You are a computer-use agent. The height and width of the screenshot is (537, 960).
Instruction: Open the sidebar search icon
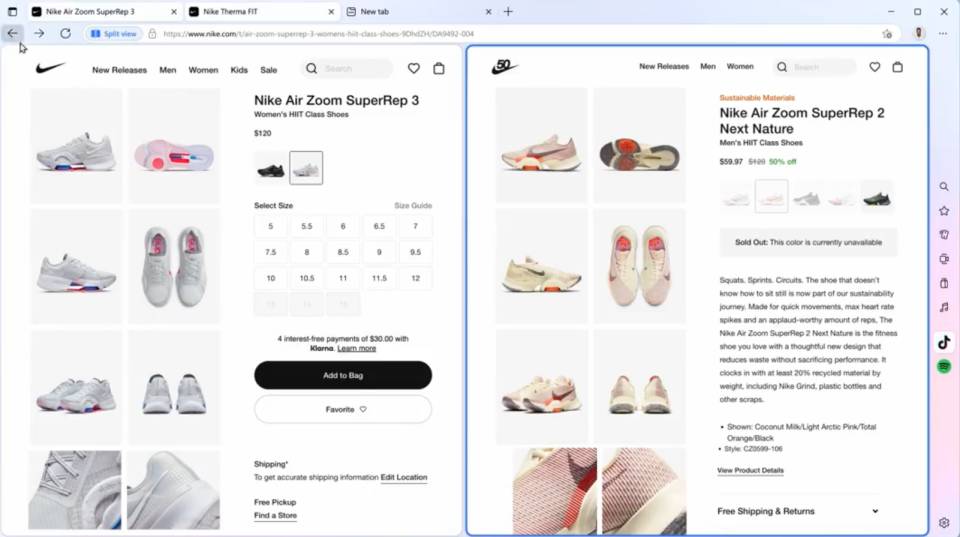[944, 187]
